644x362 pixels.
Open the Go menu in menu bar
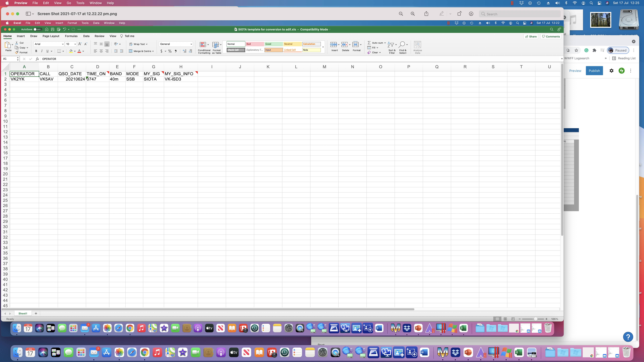(x=69, y=3)
